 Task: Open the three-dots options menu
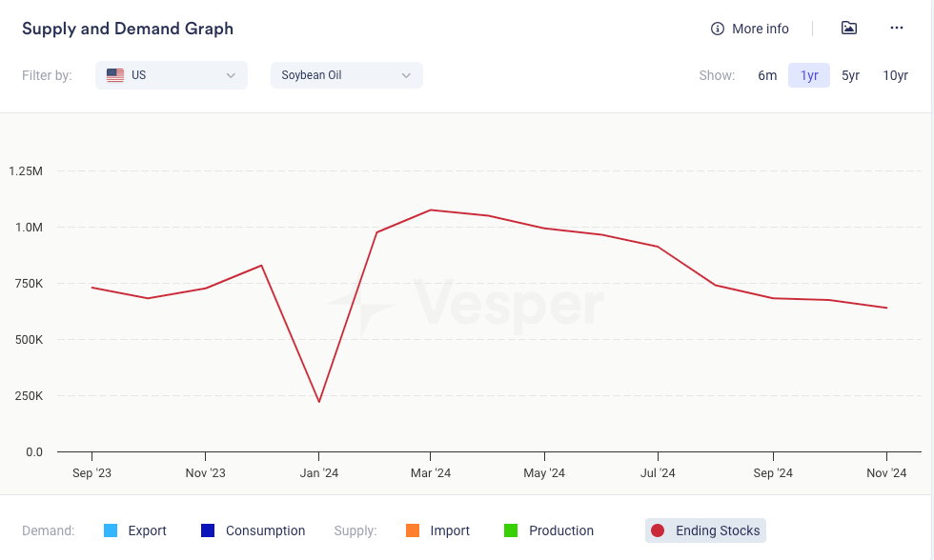[897, 28]
